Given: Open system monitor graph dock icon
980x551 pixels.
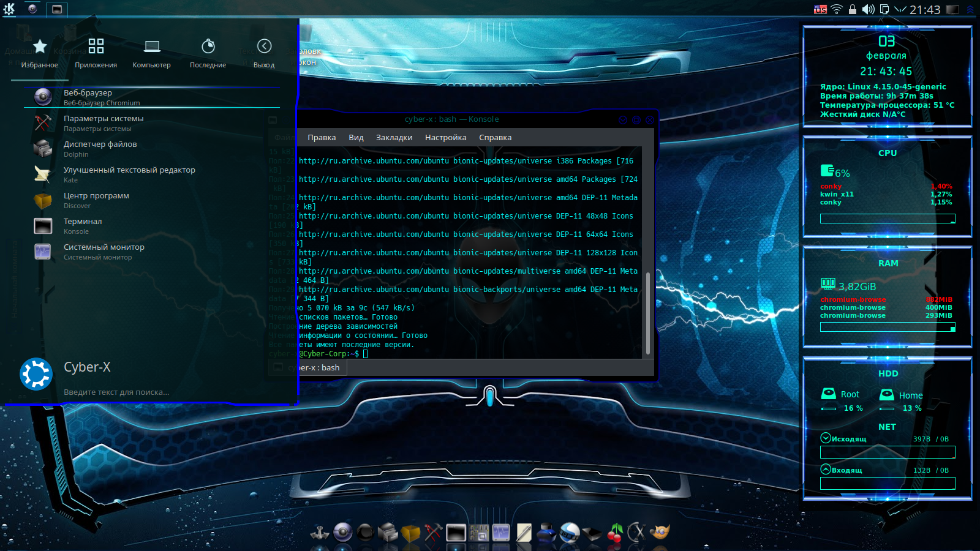Looking at the screenshot, I should (501, 533).
